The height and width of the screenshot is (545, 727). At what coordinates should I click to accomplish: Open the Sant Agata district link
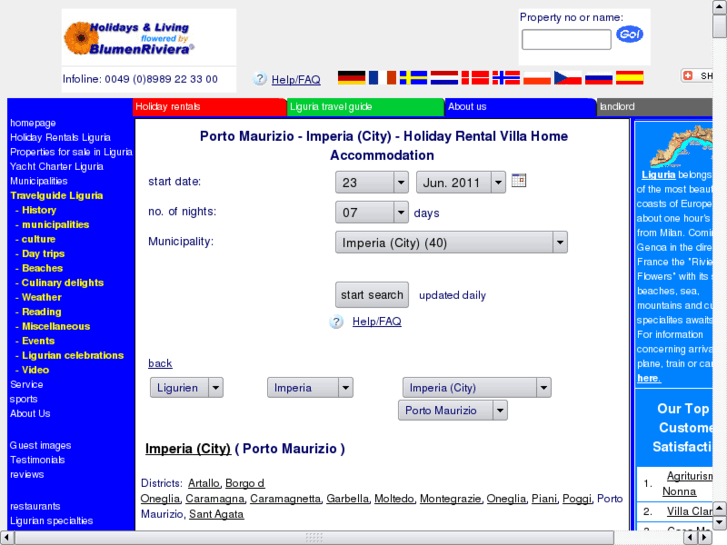(x=216, y=514)
